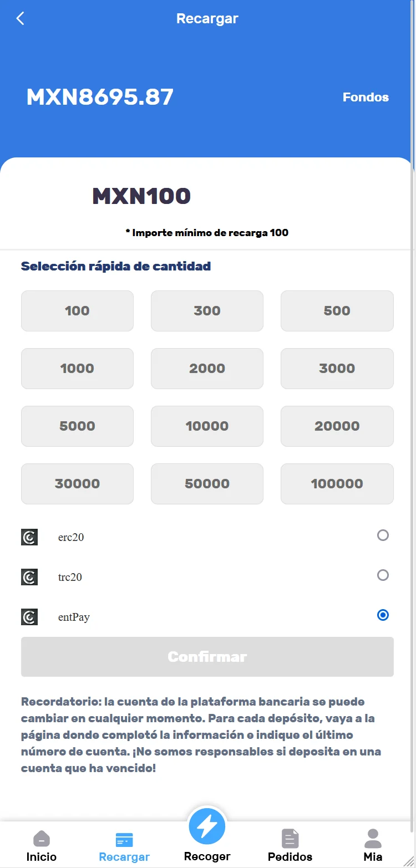Choose quick amount 5000
This screenshot has height=868, width=416.
(x=77, y=426)
